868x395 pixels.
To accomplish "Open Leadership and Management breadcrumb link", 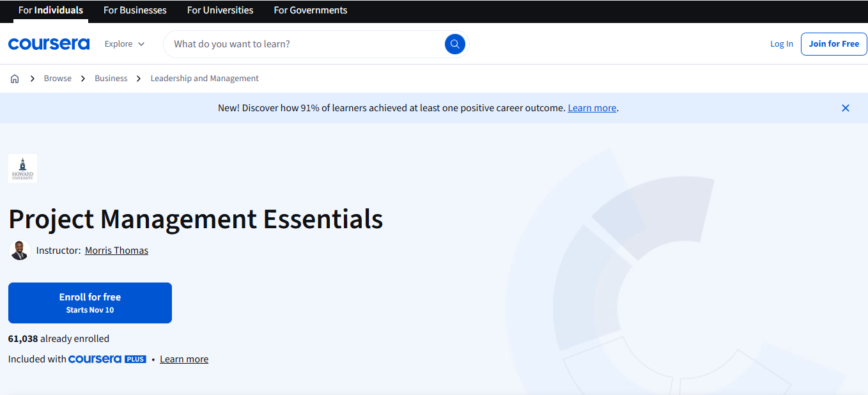I will pyautogui.click(x=204, y=78).
